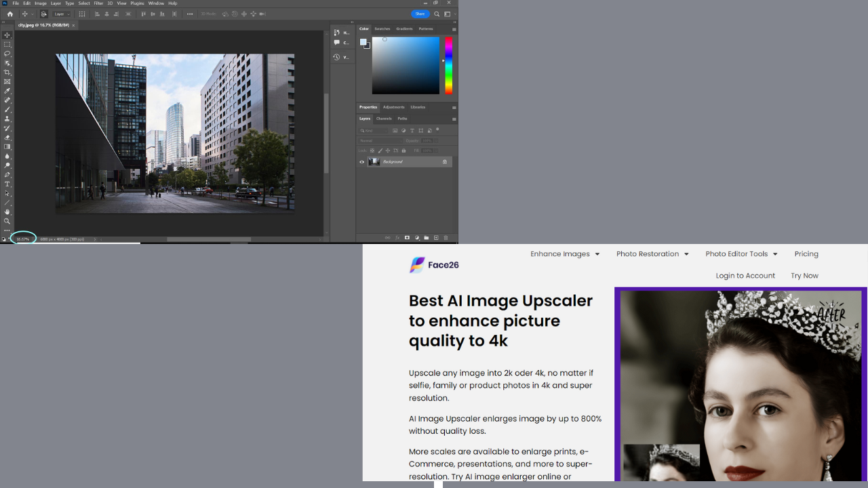Add a layer mask
The width and height of the screenshot is (868, 488).
point(407,238)
